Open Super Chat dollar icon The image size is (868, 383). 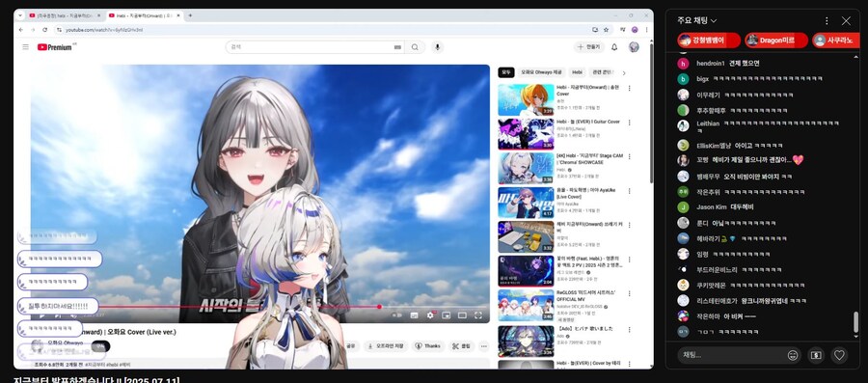[x=816, y=355]
